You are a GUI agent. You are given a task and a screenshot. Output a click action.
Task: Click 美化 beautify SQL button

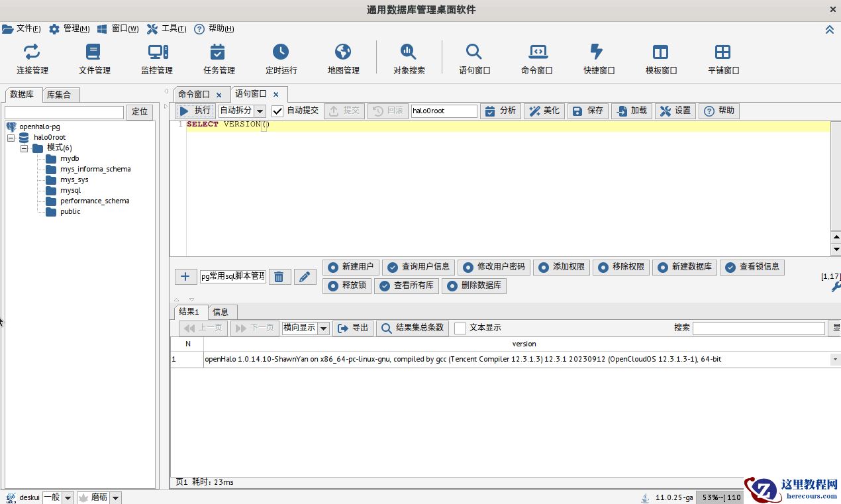point(544,111)
